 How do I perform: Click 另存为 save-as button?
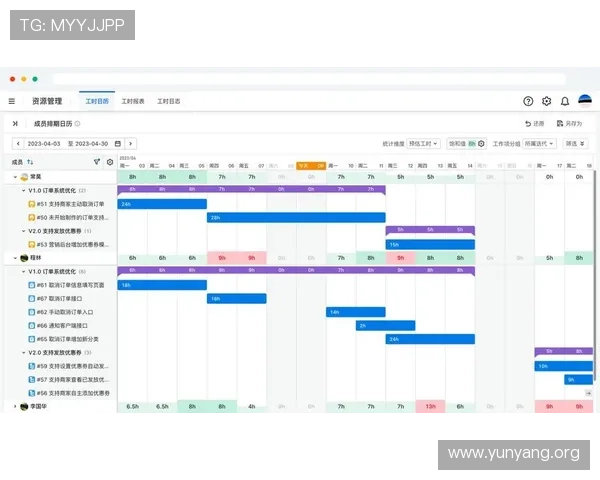[x=569, y=123]
